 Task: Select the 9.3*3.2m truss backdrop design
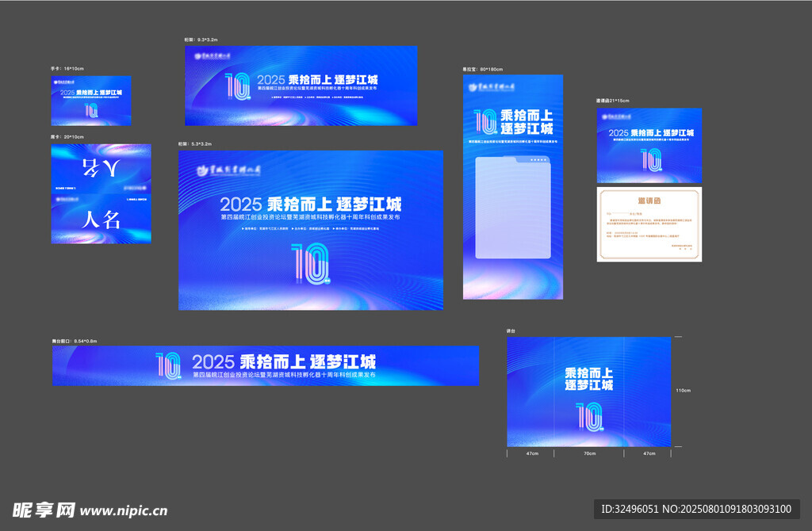(x=301, y=86)
